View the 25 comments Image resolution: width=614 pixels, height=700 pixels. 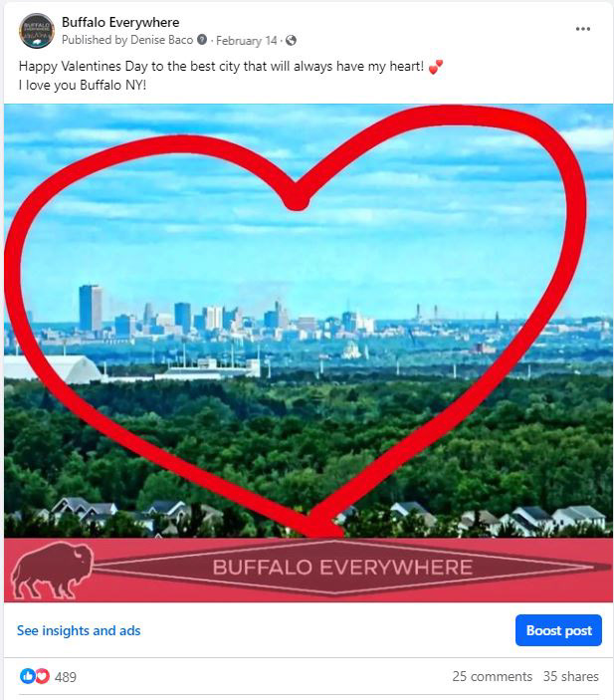coord(493,676)
